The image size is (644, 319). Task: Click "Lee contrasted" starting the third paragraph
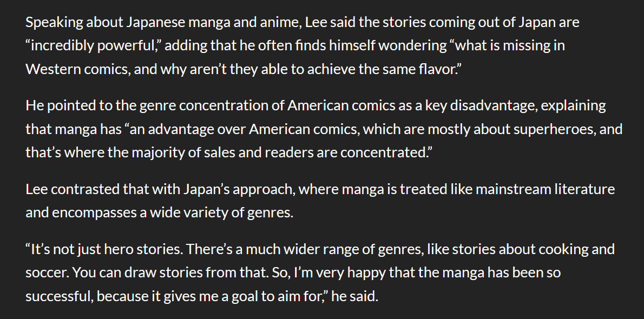(x=65, y=189)
